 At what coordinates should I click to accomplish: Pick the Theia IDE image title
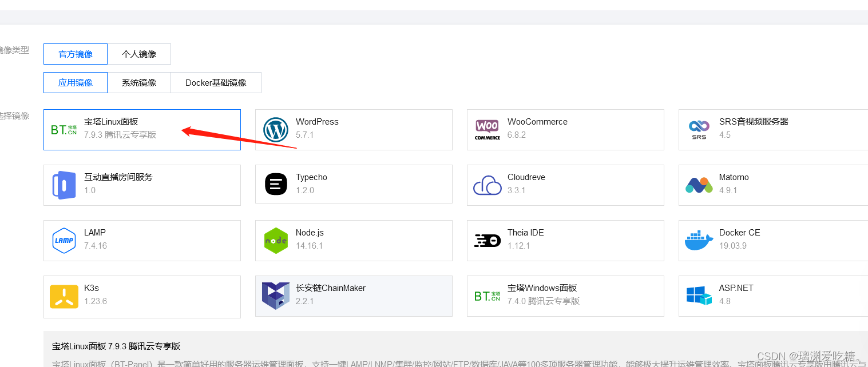pos(526,233)
